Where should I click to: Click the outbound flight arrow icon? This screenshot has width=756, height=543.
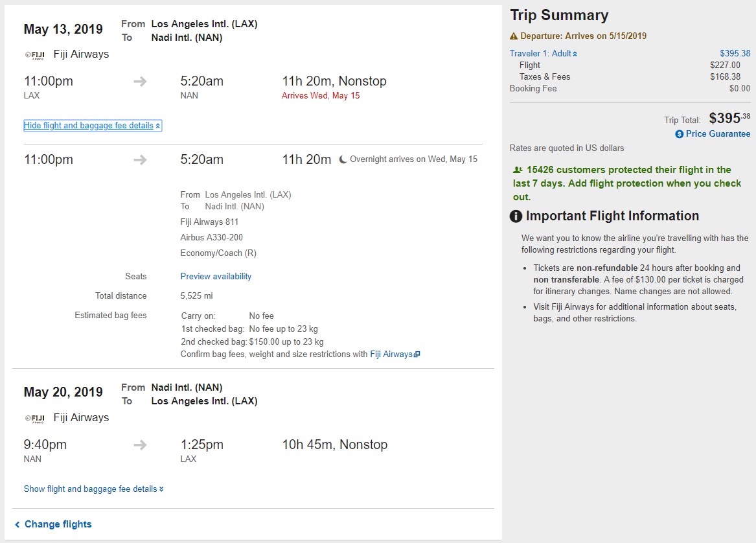tap(140, 82)
